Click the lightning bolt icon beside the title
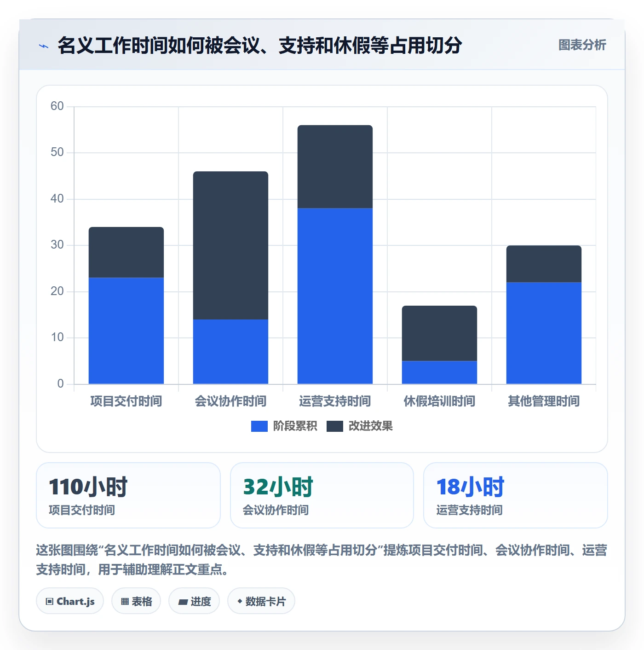644x650 pixels. pyautogui.click(x=44, y=46)
